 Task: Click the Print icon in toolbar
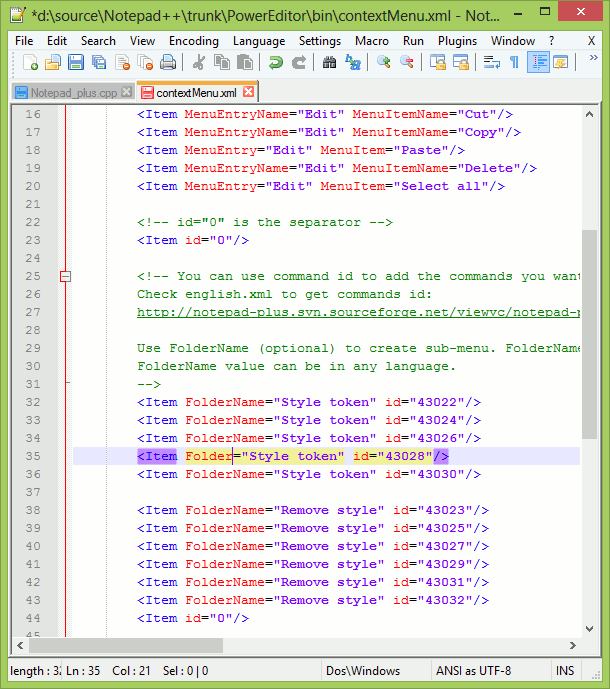[x=168, y=62]
